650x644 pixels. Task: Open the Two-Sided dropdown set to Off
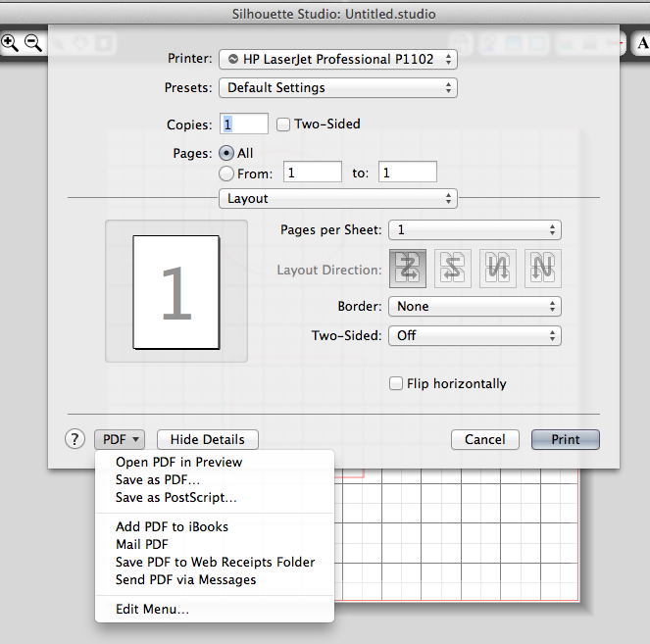(475, 335)
